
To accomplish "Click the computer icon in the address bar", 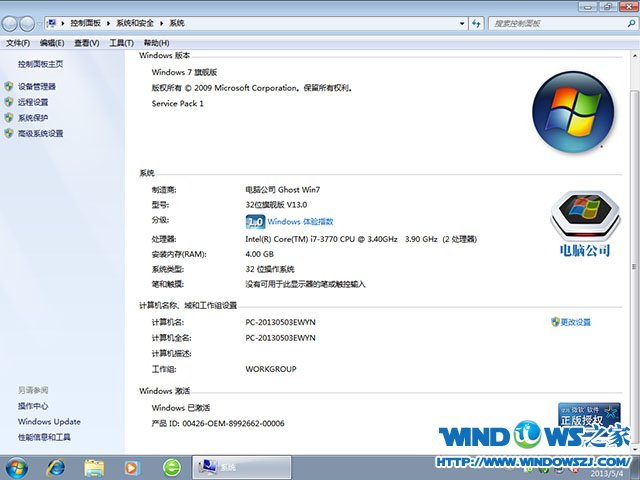I will click(52, 23).
